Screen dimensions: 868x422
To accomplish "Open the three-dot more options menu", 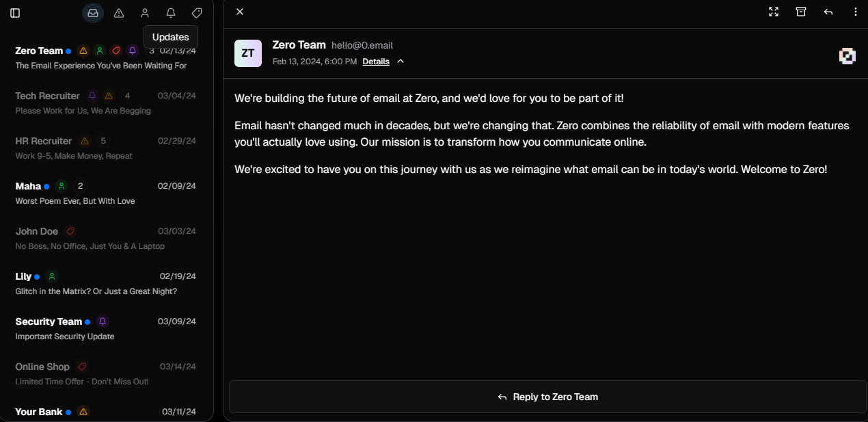I will pyautogui.click(x=856, y=12).
